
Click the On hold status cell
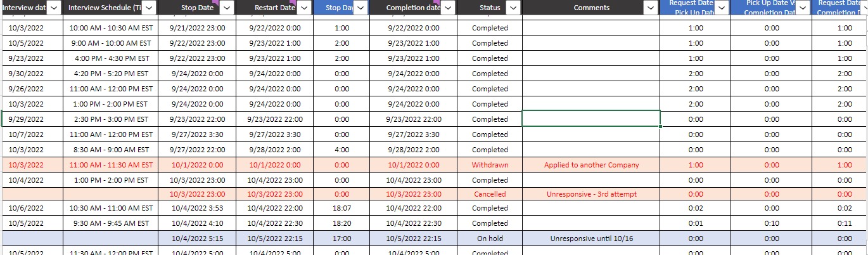[490, 239]
